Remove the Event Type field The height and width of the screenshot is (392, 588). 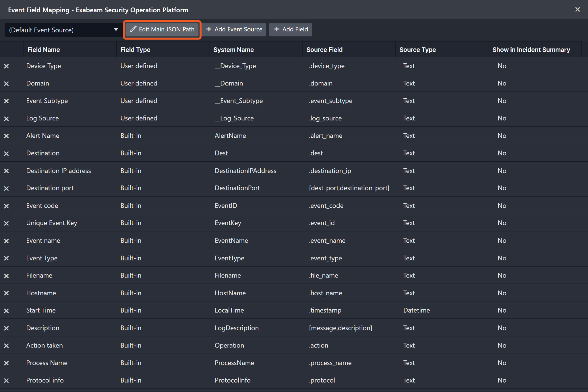(6, 258)
